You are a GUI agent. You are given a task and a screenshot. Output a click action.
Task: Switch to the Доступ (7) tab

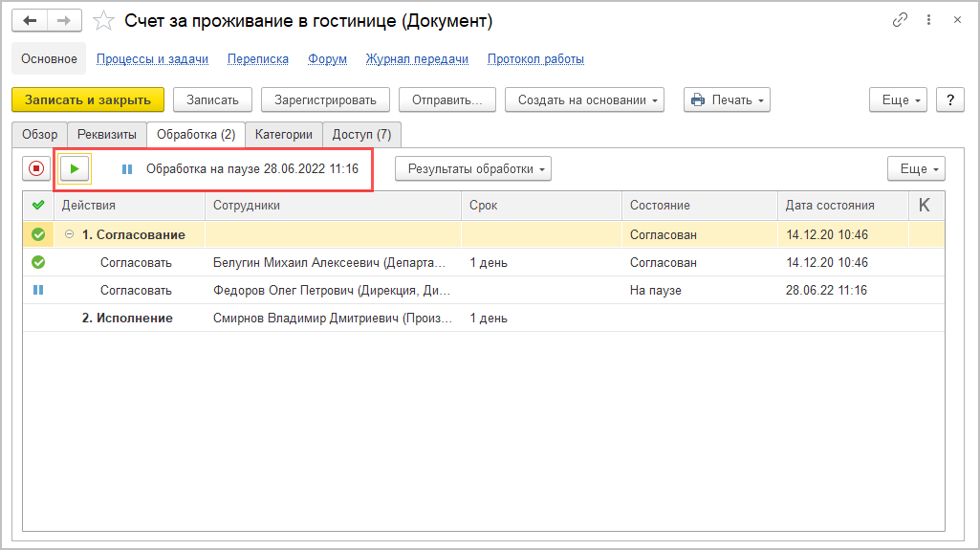361,135
